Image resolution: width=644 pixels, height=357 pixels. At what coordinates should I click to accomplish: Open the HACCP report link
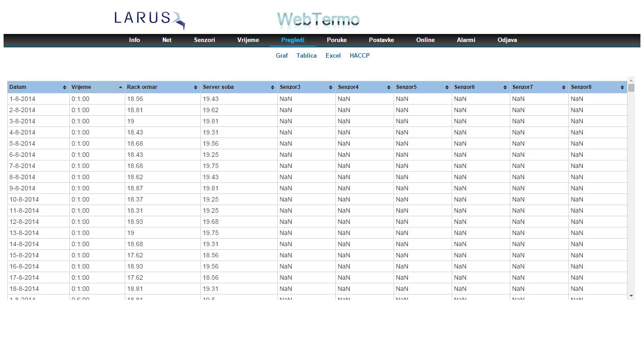coord(360,56)
